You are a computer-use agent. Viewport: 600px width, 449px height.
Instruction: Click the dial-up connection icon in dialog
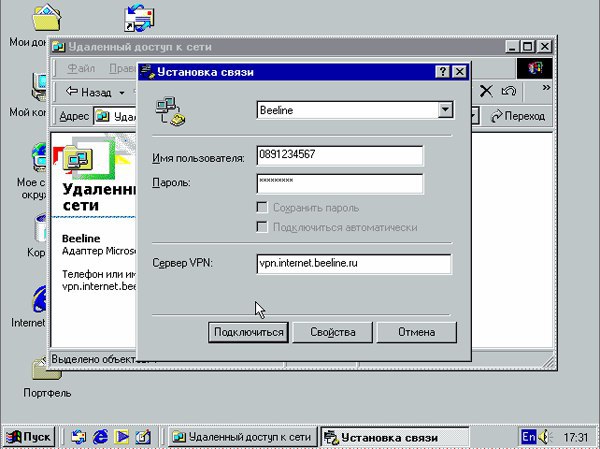(x=170, y=111)
